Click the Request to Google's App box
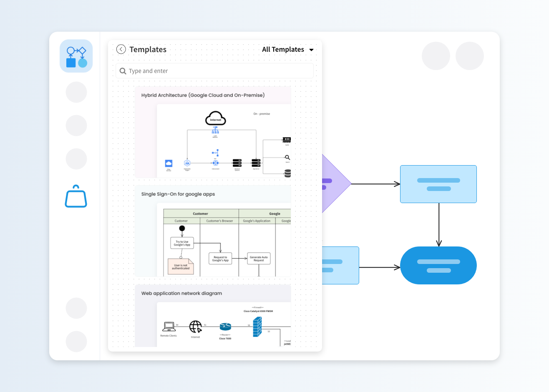The height and width of the screenshot is (392, 549). 220,259
